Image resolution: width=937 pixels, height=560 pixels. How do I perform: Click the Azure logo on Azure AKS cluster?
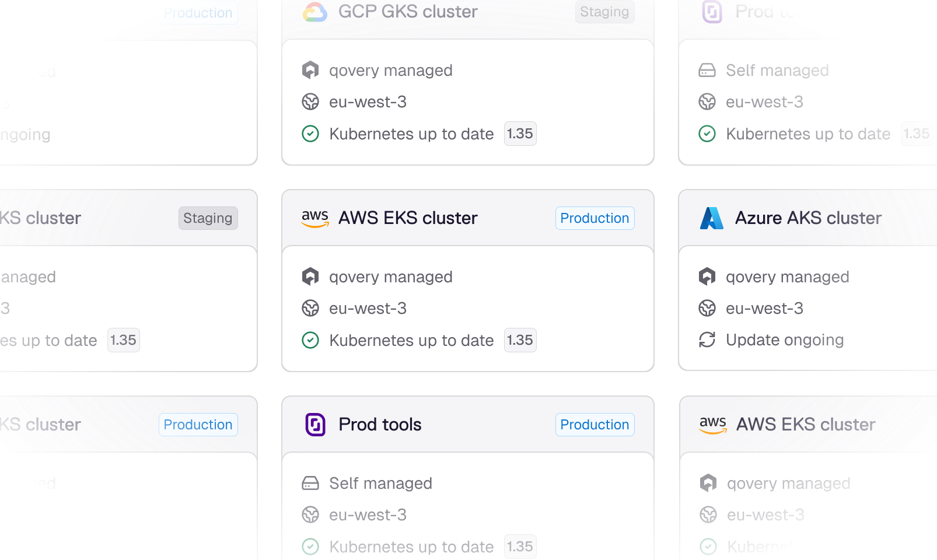pos(712,218)
